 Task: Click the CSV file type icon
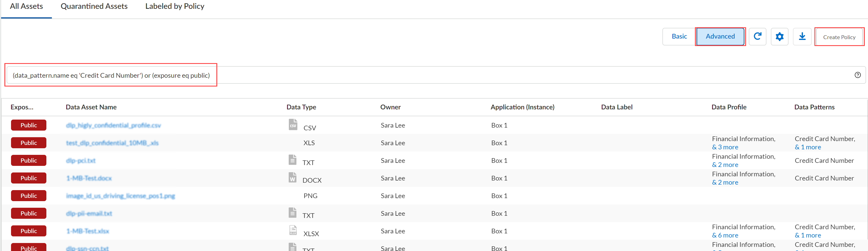(x=293, y=125)
